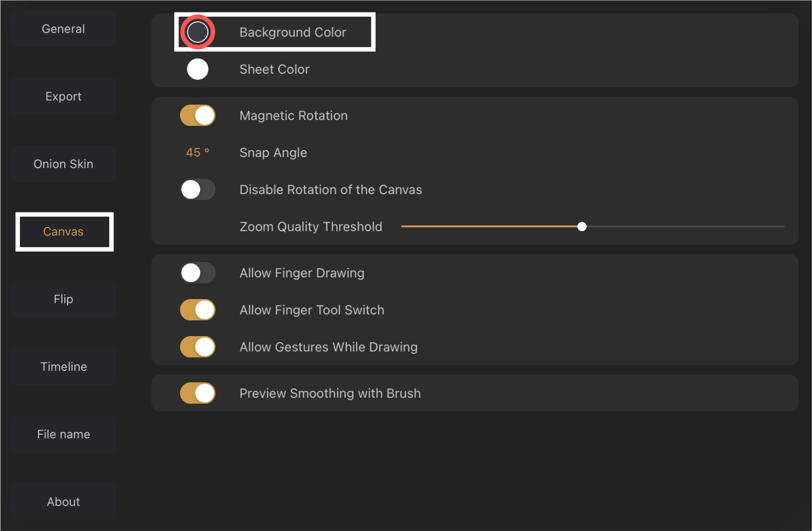812x531 pixels.
Task: Open the Export settings section
Action: point(63,96)
